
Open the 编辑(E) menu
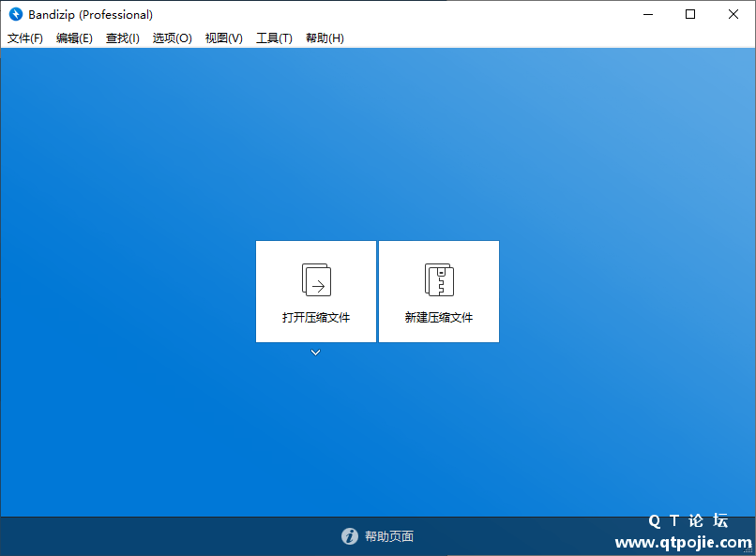(74, 38)
